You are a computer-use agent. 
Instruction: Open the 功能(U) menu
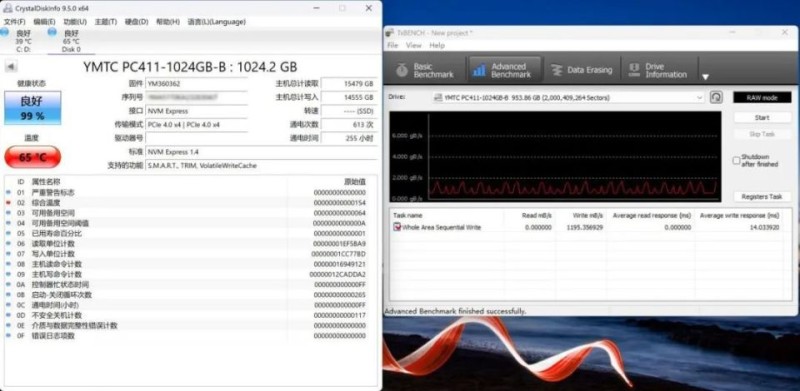tap(75, 22)
